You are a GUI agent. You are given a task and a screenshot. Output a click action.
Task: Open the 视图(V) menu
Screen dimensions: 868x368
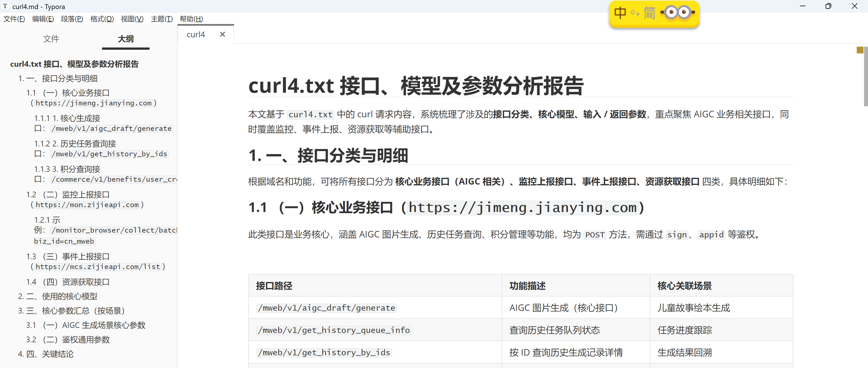(132, 19)
